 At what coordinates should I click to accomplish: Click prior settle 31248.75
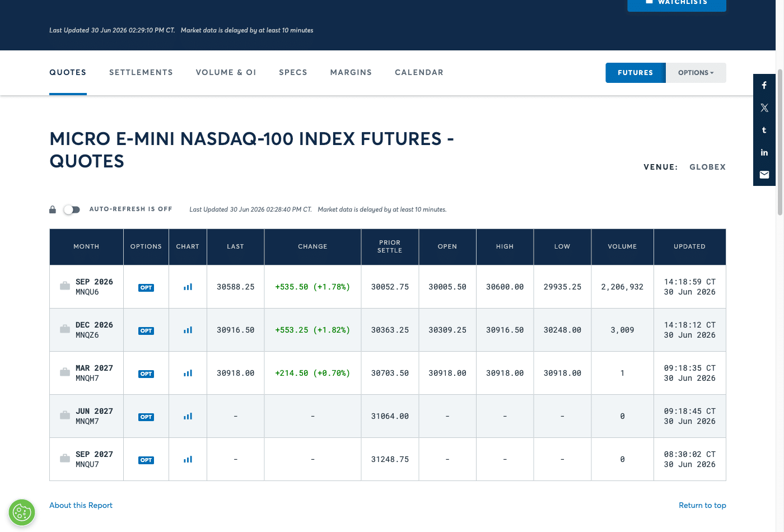click(390, 459)
